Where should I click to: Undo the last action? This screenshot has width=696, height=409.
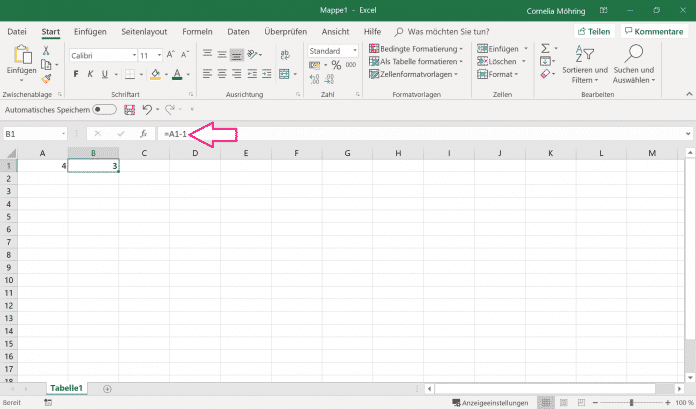pyautogui.click(x=147, y=108)
